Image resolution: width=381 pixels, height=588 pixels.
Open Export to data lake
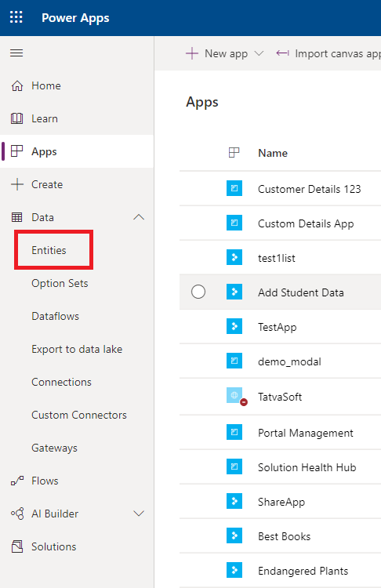(x=77, y=349)
